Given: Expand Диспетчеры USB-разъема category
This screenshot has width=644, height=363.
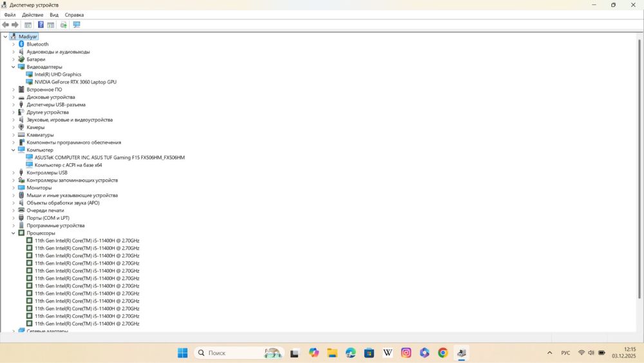Looking at the screenshot, I should tap(13, 104).
